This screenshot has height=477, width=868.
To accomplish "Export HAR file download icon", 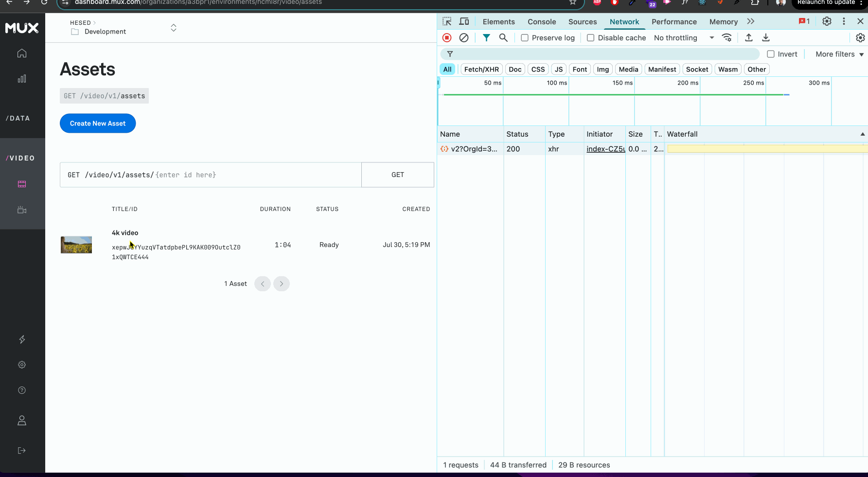I will [766, 37].
